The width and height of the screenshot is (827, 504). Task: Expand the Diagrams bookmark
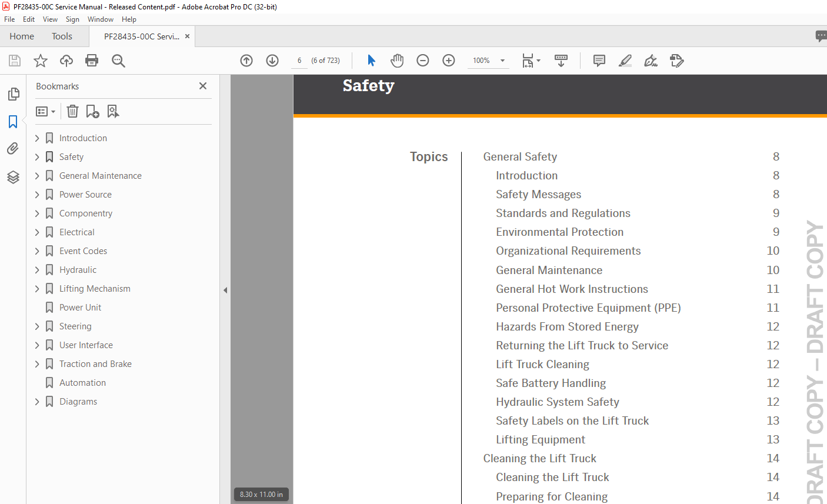point(37,402)
